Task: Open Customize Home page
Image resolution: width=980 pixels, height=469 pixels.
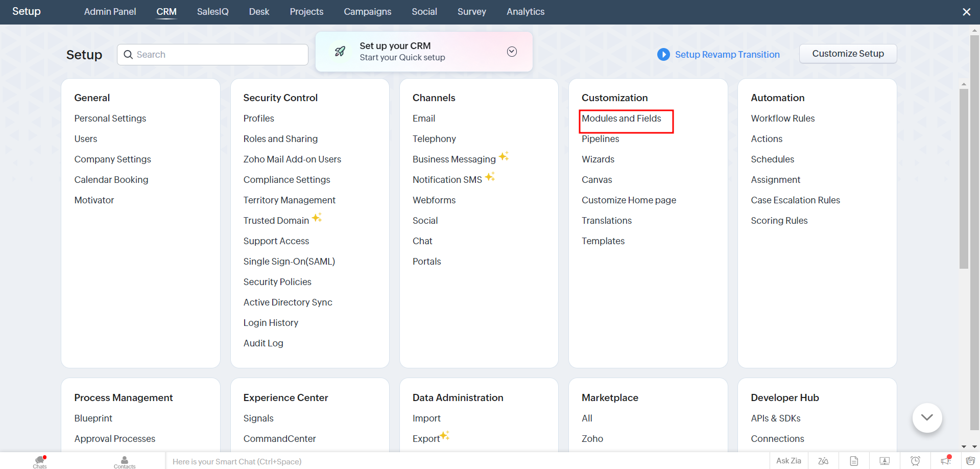Action: (629, 200)
